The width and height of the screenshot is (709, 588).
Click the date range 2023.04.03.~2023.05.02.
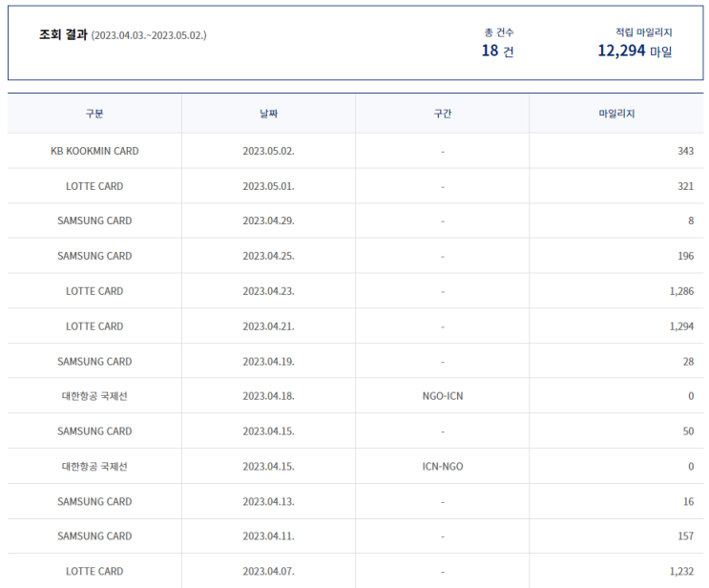[149, 35]
